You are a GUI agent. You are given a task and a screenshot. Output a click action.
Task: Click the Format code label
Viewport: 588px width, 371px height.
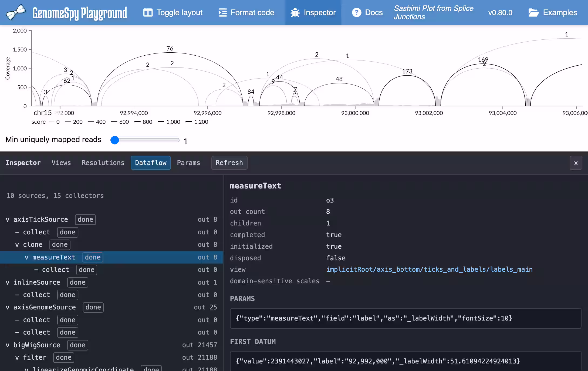(x=252, y=13)
